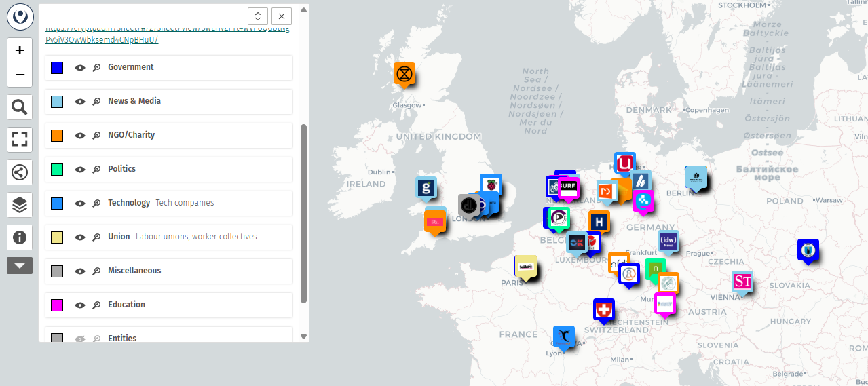Toggle visibility of News & Media layer

[x=80, y=101]
